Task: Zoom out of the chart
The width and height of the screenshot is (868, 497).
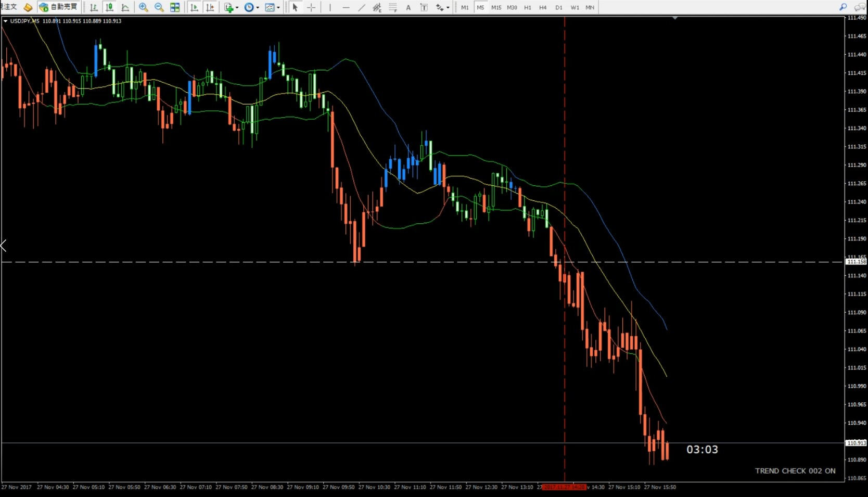Action: 159,7
